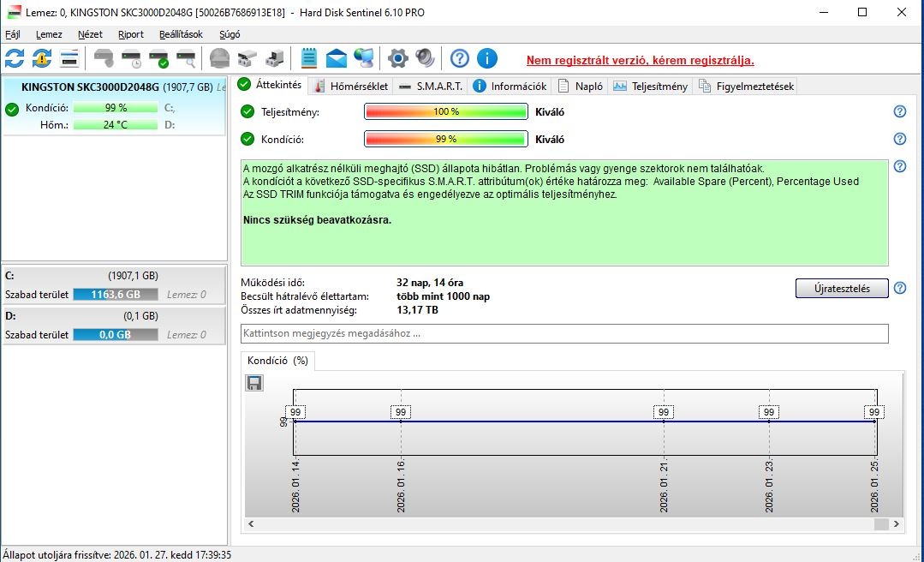Open the Riport menu
The width and height of the screenshot is (924, 562).
(x=131, y=34)
